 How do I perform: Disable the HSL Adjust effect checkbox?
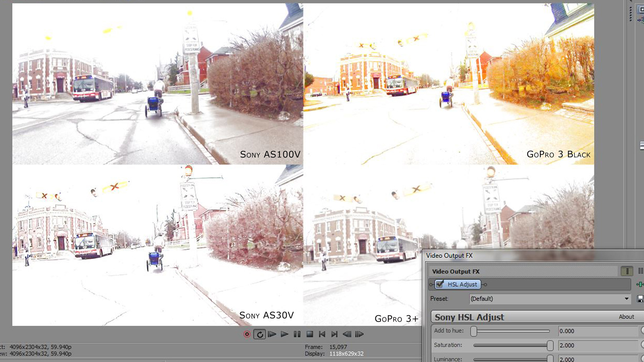click(440, 284)
